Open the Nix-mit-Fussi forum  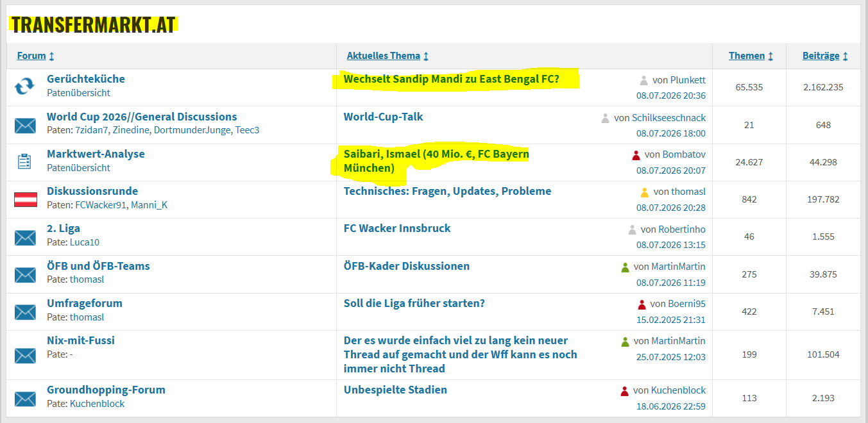(x=81, y=340)
